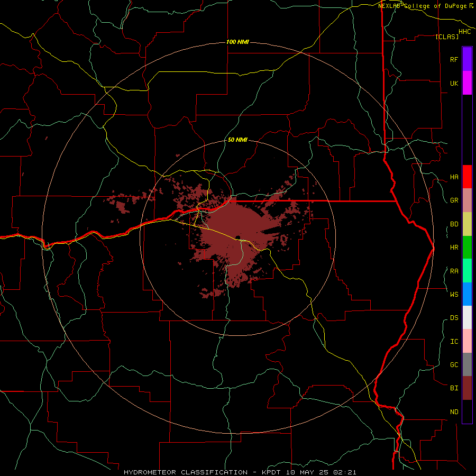
Task: Click the "DS" legend label
Action: pos(454,318)
